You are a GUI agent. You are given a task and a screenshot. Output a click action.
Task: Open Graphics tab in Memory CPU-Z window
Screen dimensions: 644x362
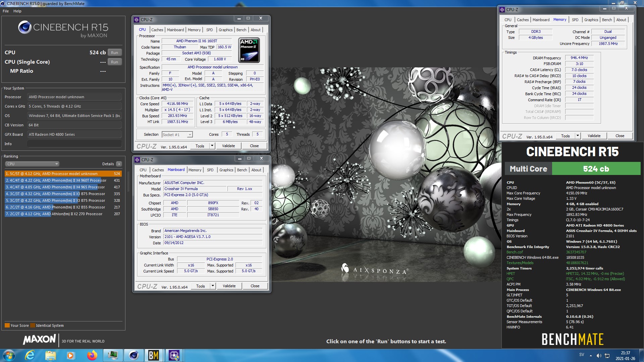click(591, 20)
